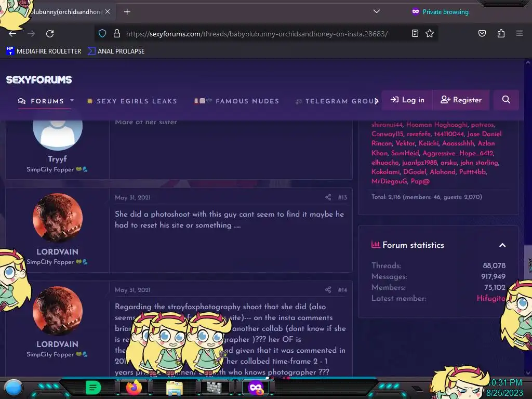
Task: Open online member Hooman Hoghooghi
Action: point(437,125)
